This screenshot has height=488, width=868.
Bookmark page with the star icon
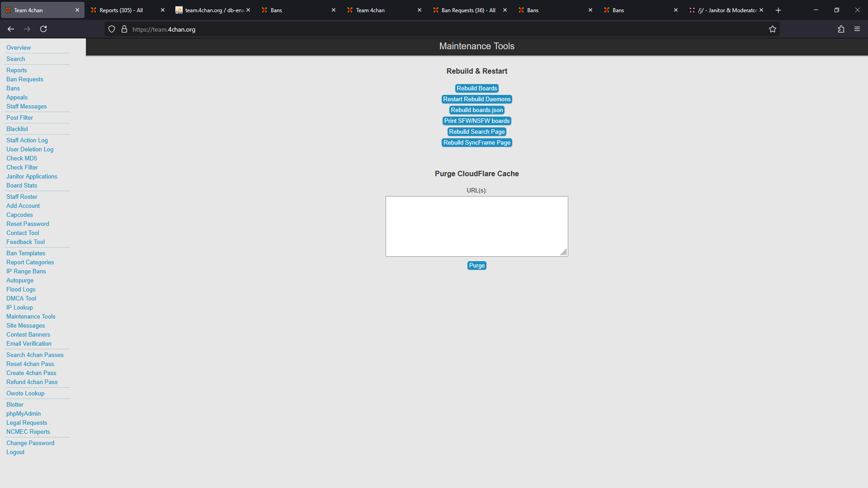coord(773,29)
